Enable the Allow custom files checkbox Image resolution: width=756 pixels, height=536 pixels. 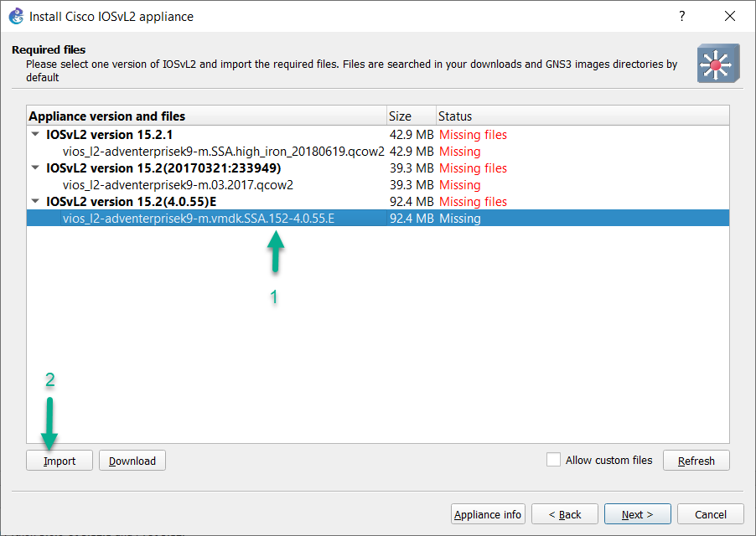553,460
